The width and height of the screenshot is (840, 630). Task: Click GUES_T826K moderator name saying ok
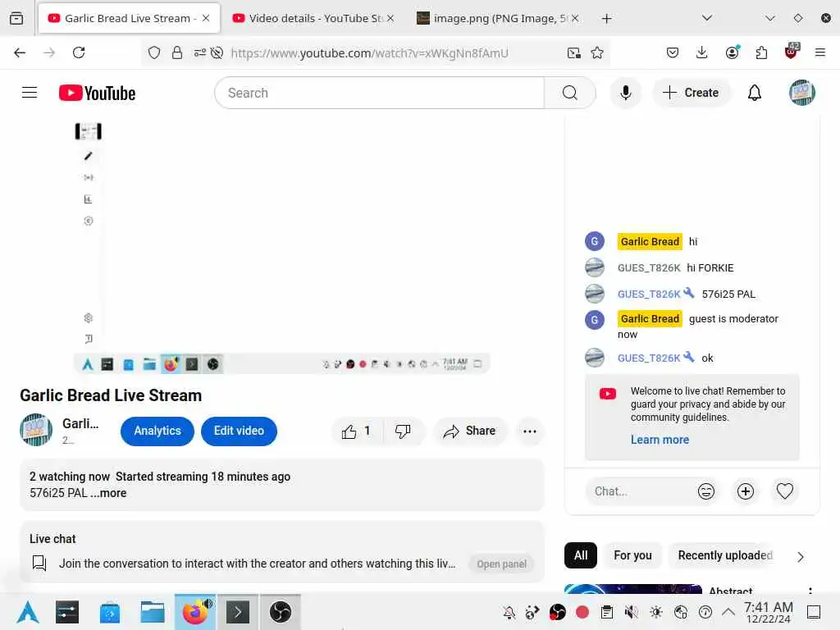648,358
